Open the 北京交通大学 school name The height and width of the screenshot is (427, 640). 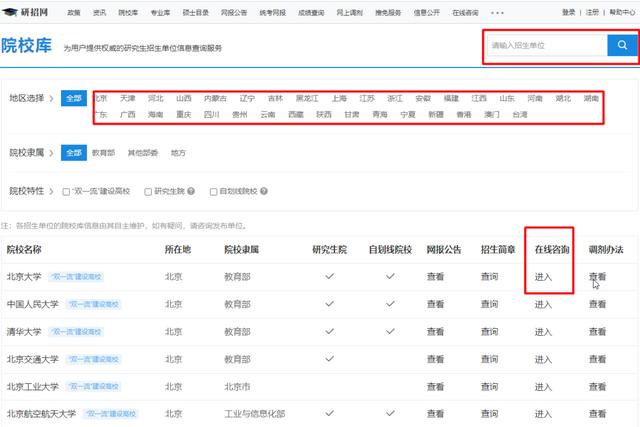click(x=33, y=359)
